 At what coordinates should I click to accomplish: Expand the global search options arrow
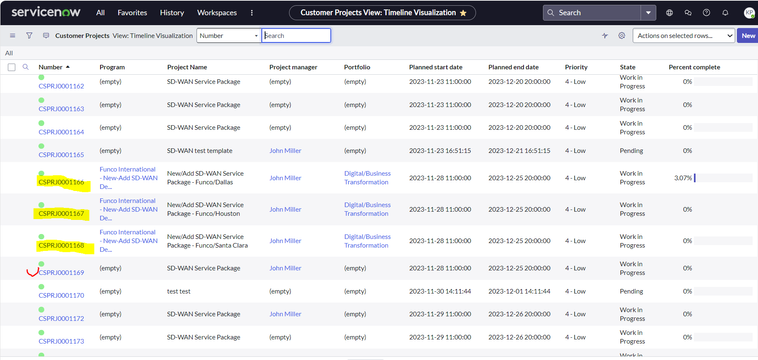pyautogui.click(x=648, y=13)
